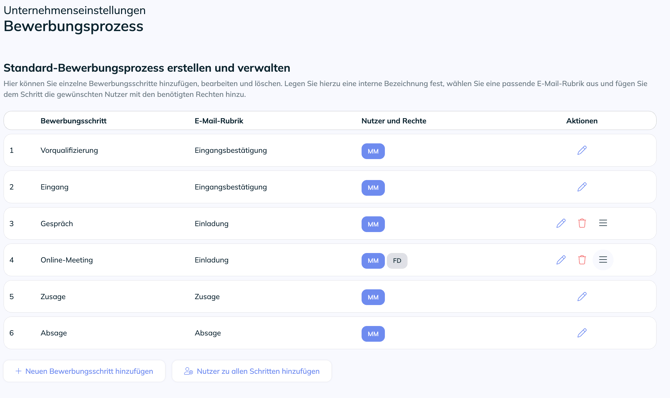Click Eingangsbestätigung in the Vorqualifizierung row
The width and height of the screenshot is (670, 398).
point(231,150)
